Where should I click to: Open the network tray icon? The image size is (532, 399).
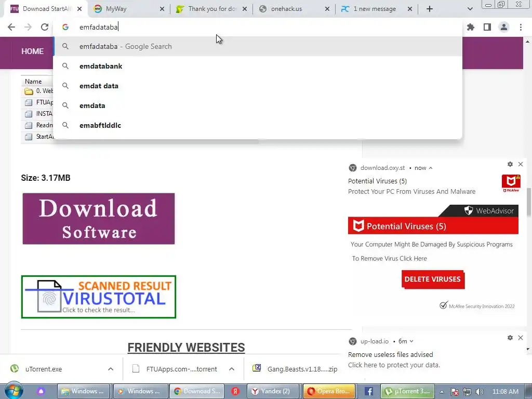(467, 392)
